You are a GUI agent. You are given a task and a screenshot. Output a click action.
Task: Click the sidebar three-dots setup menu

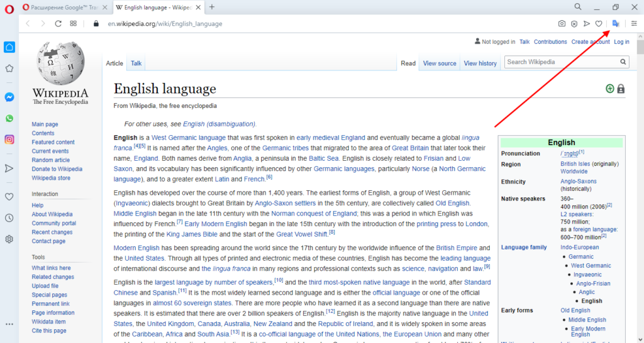click(x=9, y=324)
